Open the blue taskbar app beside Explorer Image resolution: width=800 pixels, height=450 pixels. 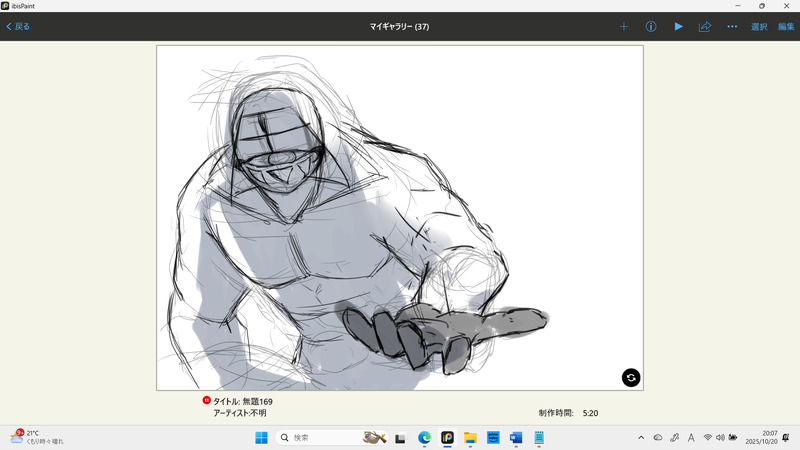click(493, 438)
